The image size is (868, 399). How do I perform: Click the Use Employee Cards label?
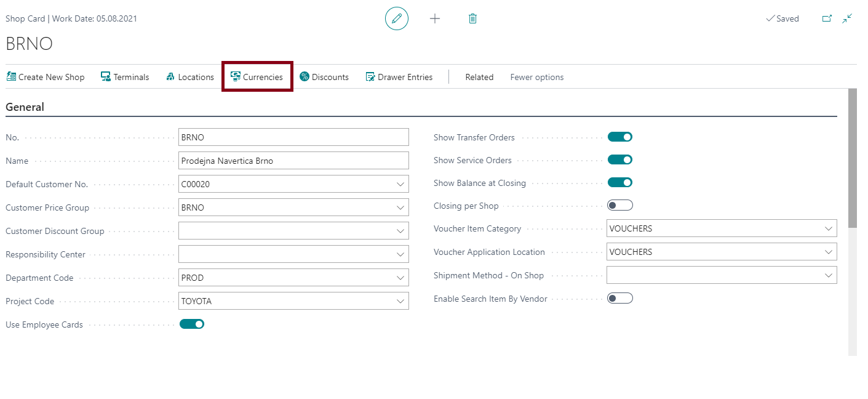[44, 324]
